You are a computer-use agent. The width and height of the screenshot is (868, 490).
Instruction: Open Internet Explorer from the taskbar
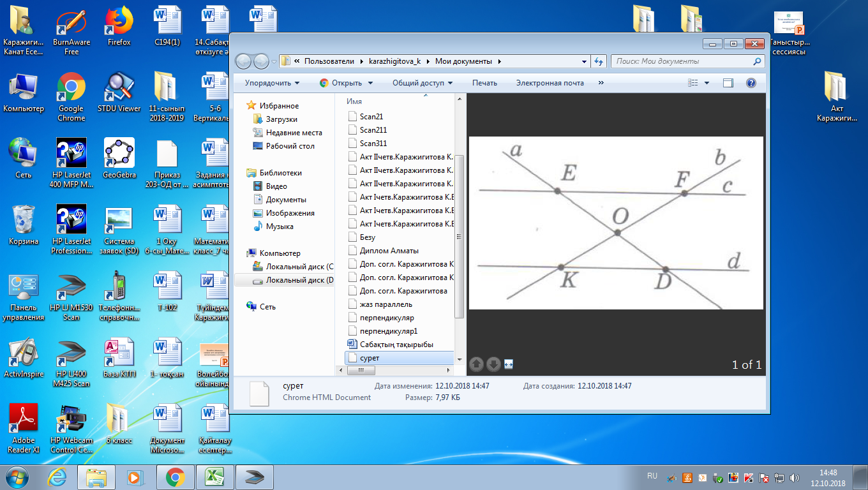click(x=58, y=477)
